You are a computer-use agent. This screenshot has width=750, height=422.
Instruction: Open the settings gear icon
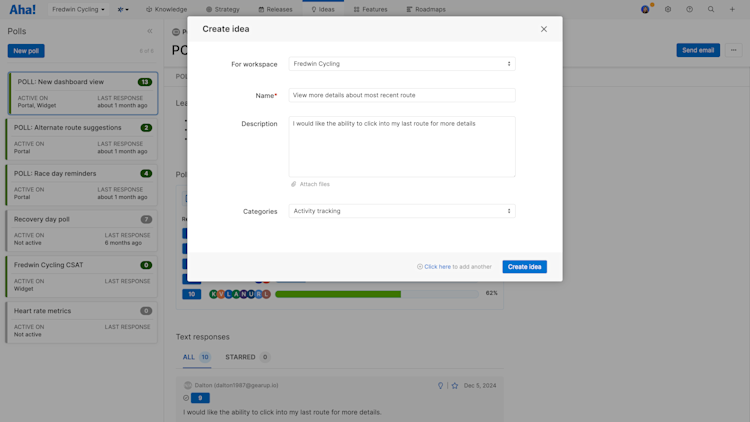coord(668,9)
